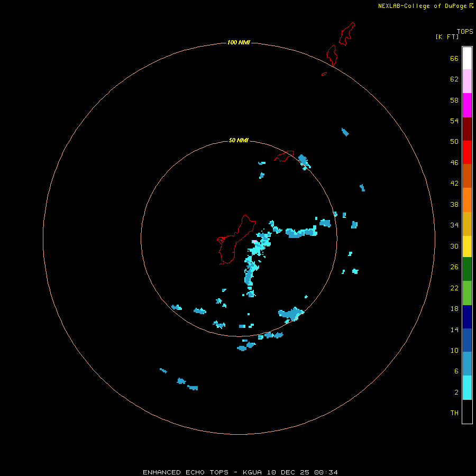This screenshot has height=476, width=476.
Task: Click the Saipan island outline at top right
Action: (346, 34)
